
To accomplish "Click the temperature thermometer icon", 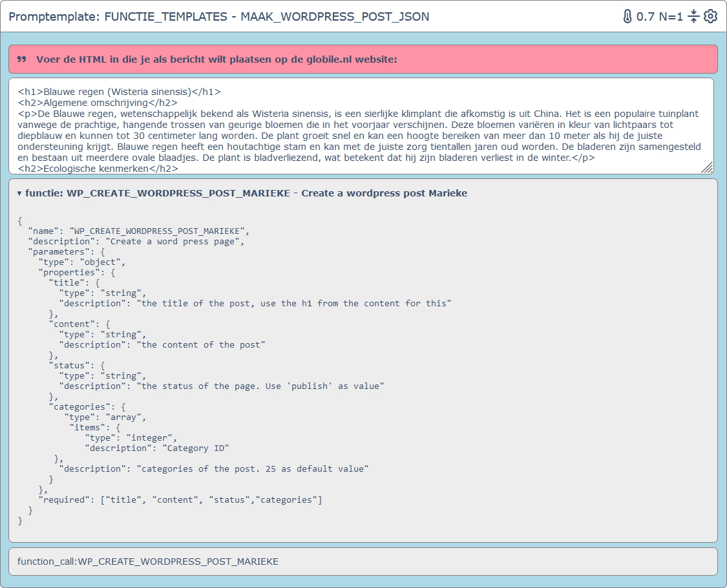I will point(627,17).
